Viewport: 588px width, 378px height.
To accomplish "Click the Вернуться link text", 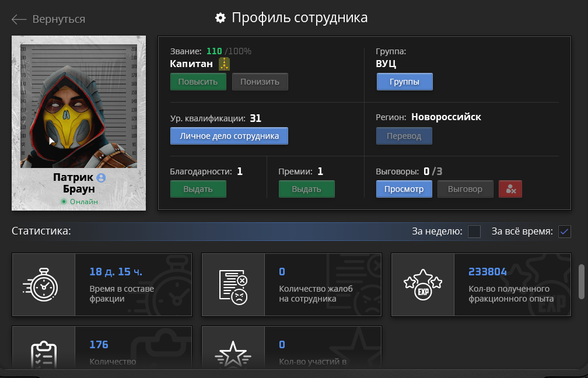I will (x=59, y=19).
